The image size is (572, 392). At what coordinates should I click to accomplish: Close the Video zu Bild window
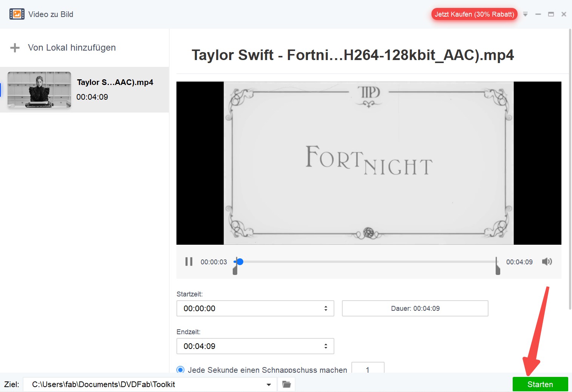[564, 14]
